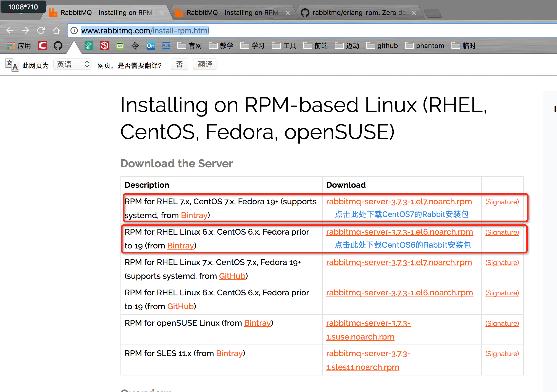The width and height of the screenshot is (557, 392).
Task: Open Bintray link in SLES 11.x row
Action: (x=229, y=353)
